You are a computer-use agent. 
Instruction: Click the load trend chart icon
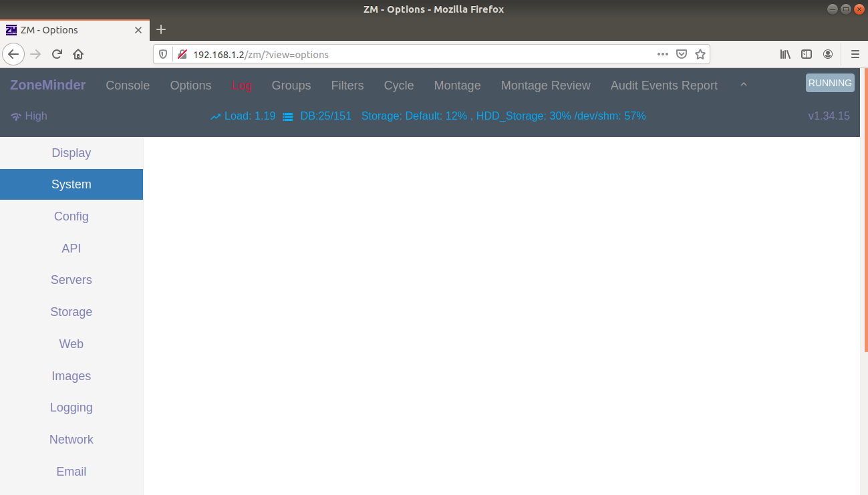[215, 116]
